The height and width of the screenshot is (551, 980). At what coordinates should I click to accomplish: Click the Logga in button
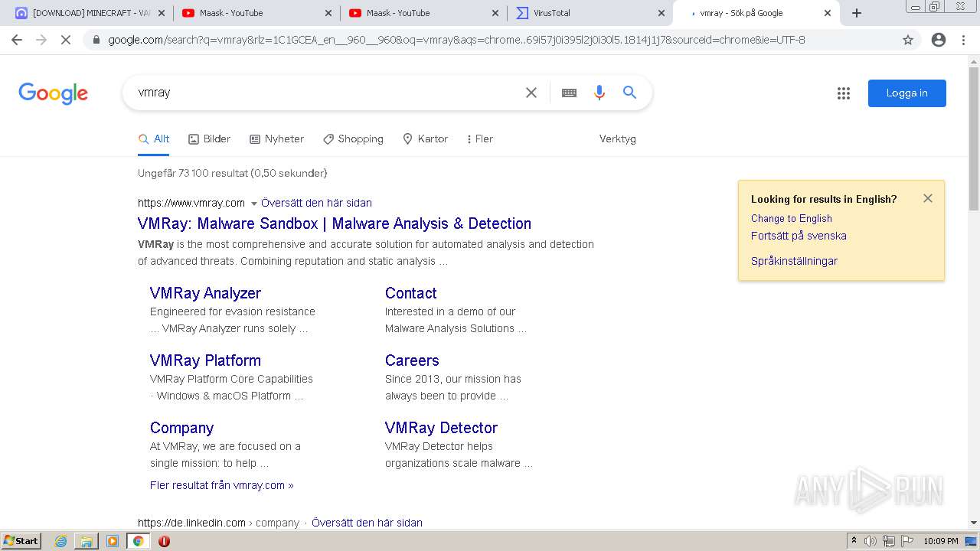(x=906, y=93)
